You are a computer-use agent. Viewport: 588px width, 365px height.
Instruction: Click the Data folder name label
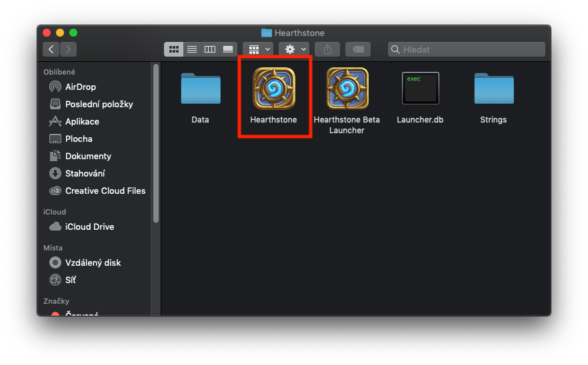point(200,120)
